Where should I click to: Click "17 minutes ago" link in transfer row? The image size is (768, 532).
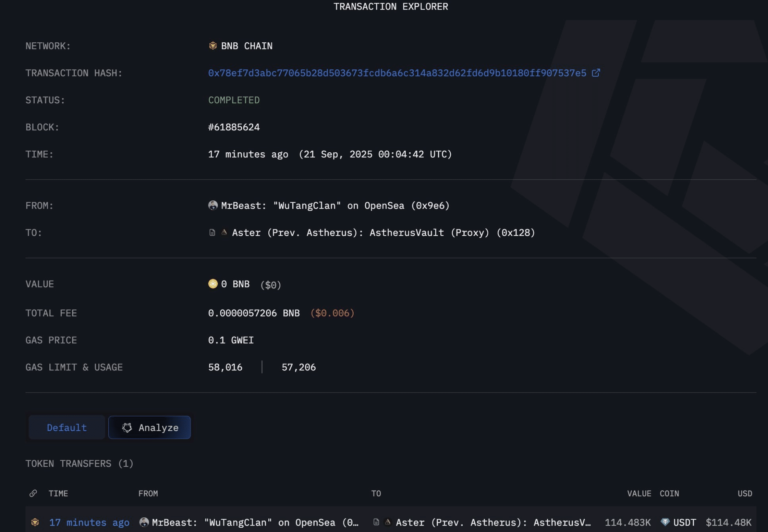[89, 522]
